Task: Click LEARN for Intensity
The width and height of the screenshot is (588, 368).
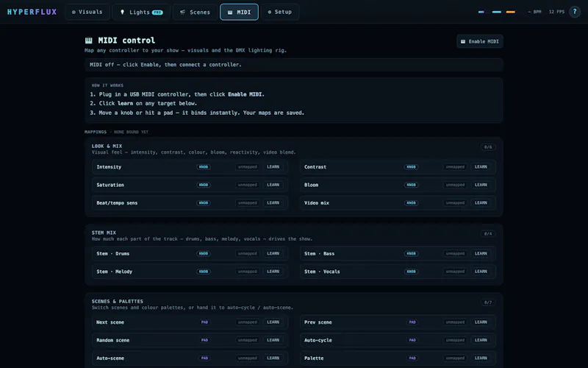Action: click(273, 167)
